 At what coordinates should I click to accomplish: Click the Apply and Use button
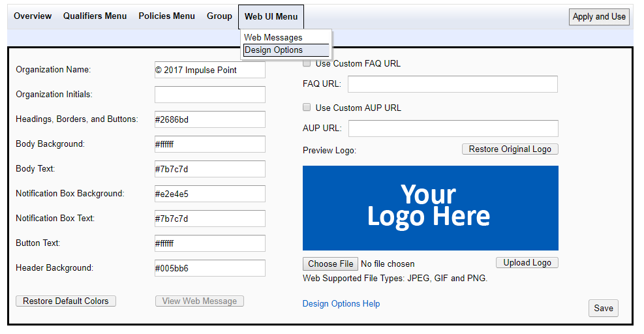pyautogui.click(x=599, y=17)
